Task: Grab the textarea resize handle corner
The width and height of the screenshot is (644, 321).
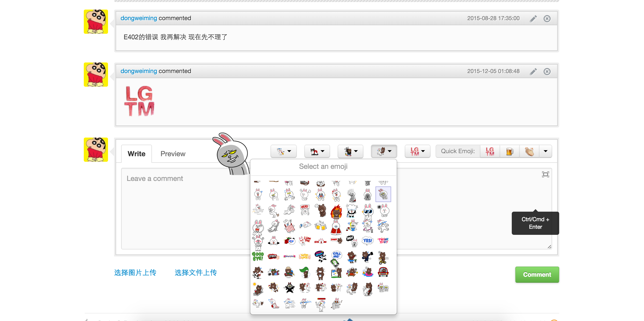Action: tap(549, 247)
